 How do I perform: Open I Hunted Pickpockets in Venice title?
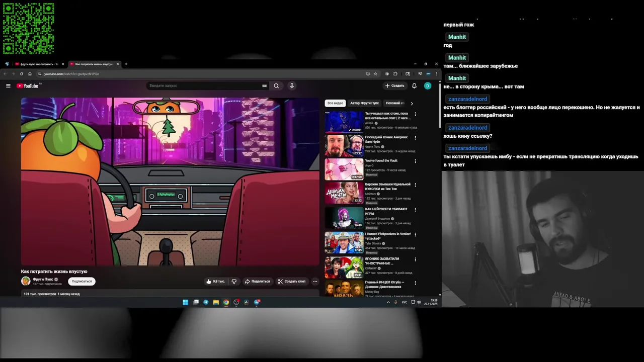point(388,236)
